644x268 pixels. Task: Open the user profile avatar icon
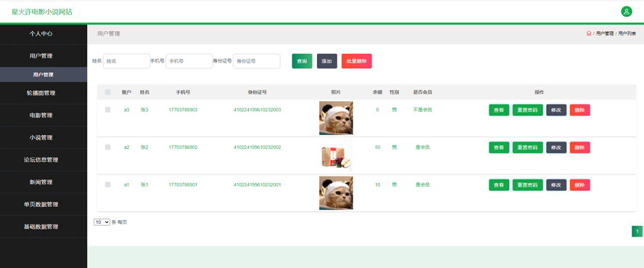coord(627,12)
